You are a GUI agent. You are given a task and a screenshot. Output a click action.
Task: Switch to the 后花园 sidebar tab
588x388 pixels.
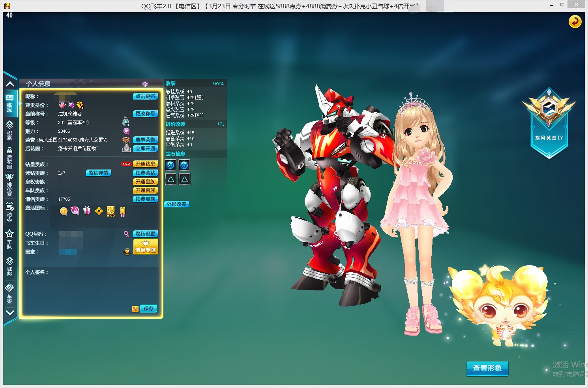[9, 157]
